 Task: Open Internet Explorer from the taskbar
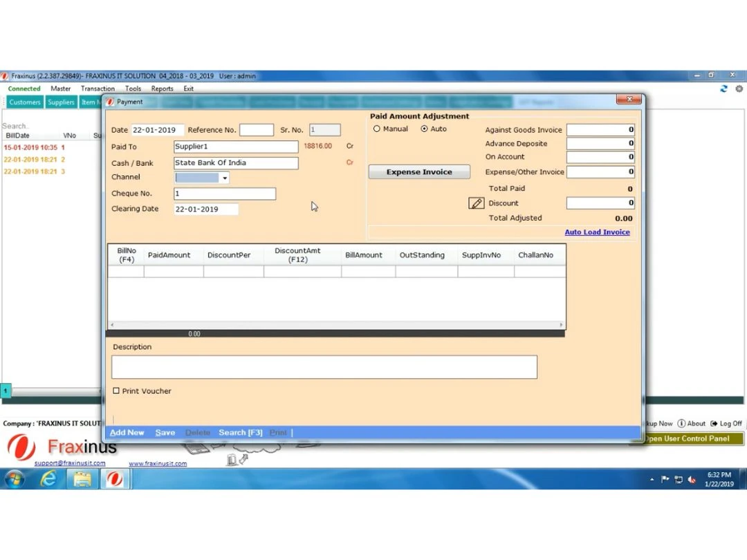48,479
